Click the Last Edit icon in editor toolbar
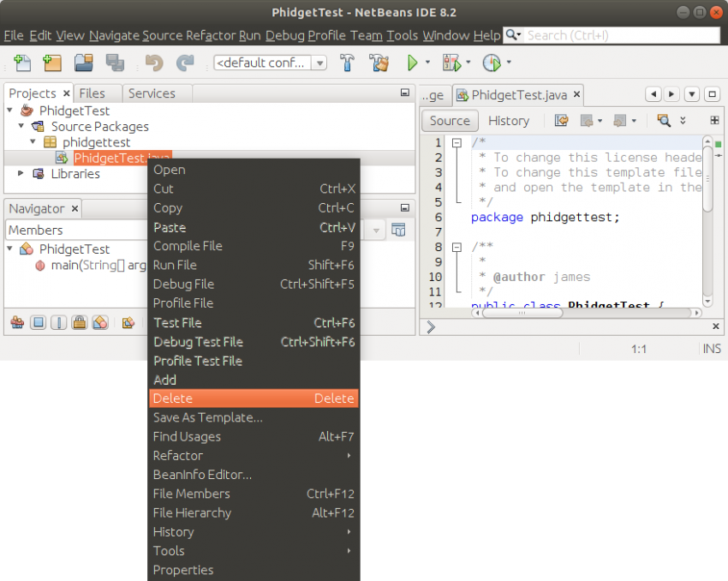The width and height of the screenshot is (728, 581). tap(561, 121)
